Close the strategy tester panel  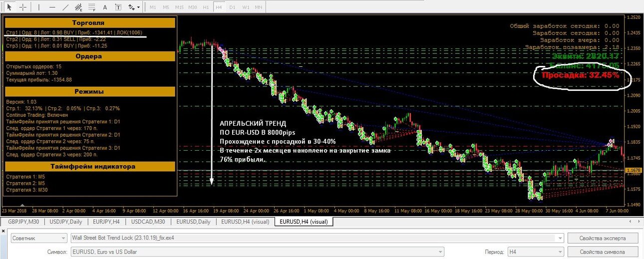pos(4,231)
